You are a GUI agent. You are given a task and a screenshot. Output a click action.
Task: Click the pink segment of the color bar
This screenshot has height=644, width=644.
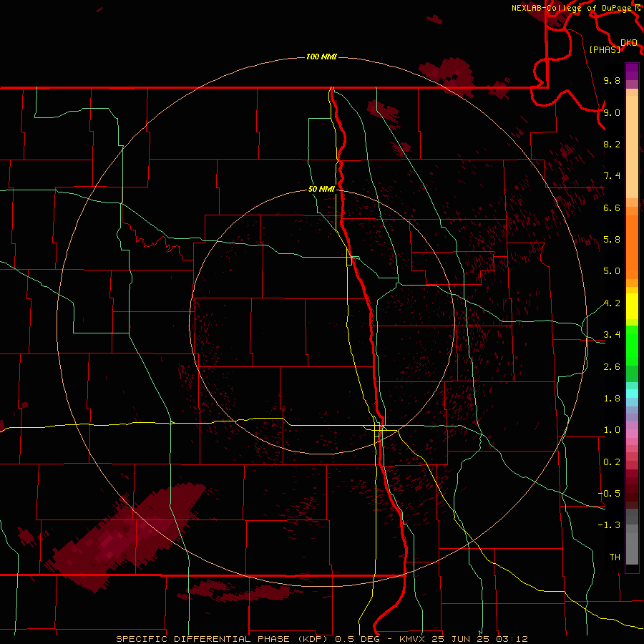pyautogui.click(x=632, y=434)
